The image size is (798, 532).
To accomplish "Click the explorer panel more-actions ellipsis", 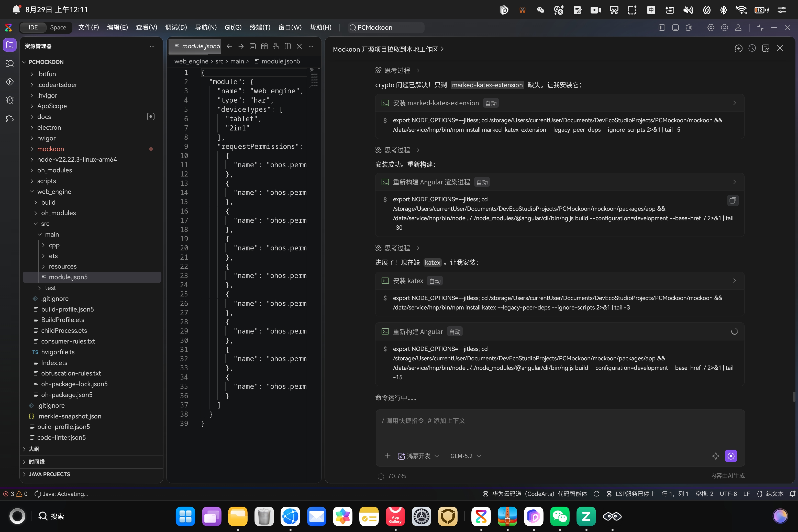I will (x=152, y=46).
